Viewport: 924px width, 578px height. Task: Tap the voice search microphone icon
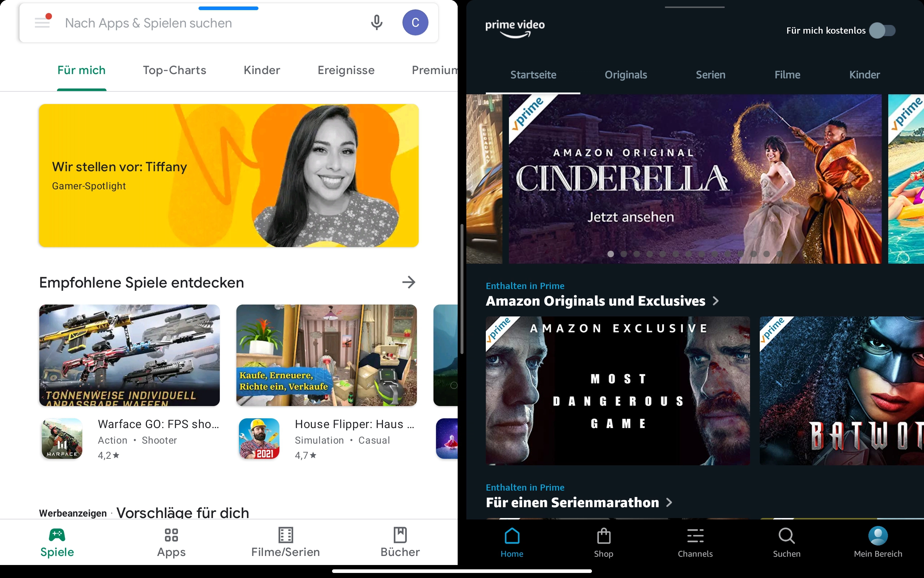pyautogui.click(x=376, y=22)
